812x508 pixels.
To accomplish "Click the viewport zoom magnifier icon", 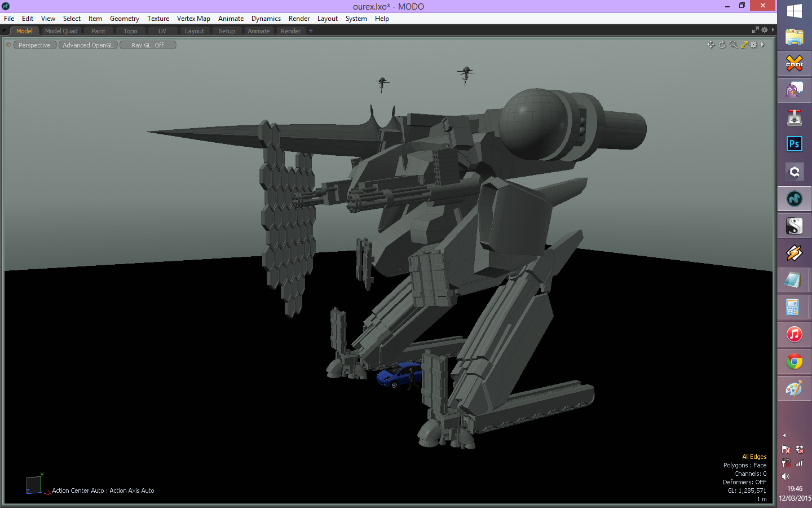I will coord(733,45).
